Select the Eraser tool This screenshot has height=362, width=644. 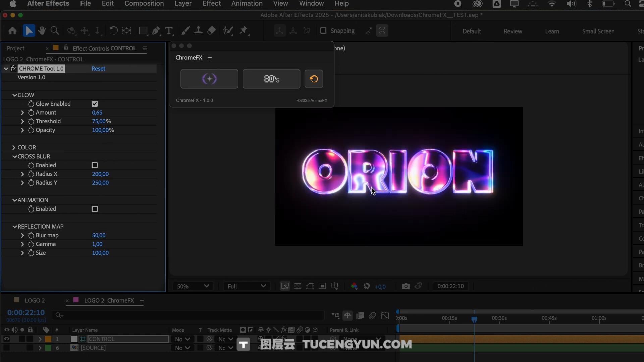pyautogui.click(x=211, y=31)
